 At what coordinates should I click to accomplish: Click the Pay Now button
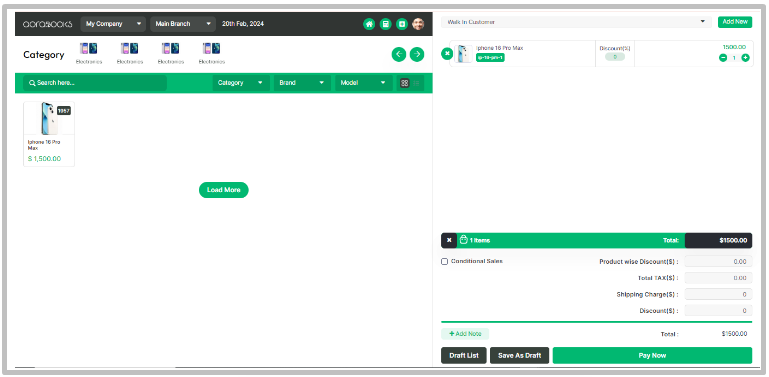pos(652,355)
